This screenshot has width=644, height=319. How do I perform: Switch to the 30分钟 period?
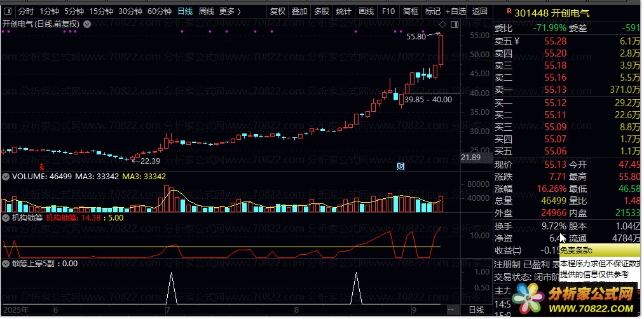coord(130,11)
